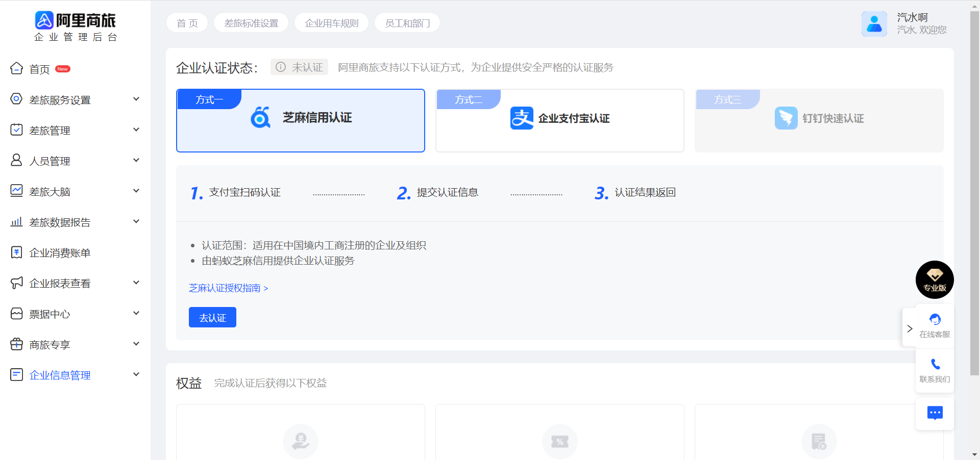Click the 去认证 button
Screen dimensions: 980x460
212,317
